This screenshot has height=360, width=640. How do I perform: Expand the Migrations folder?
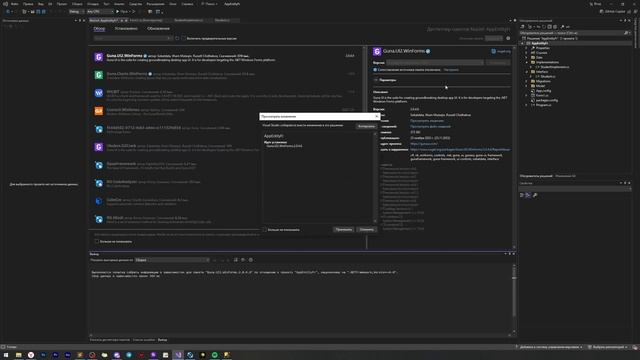click(x=527, y=81)
